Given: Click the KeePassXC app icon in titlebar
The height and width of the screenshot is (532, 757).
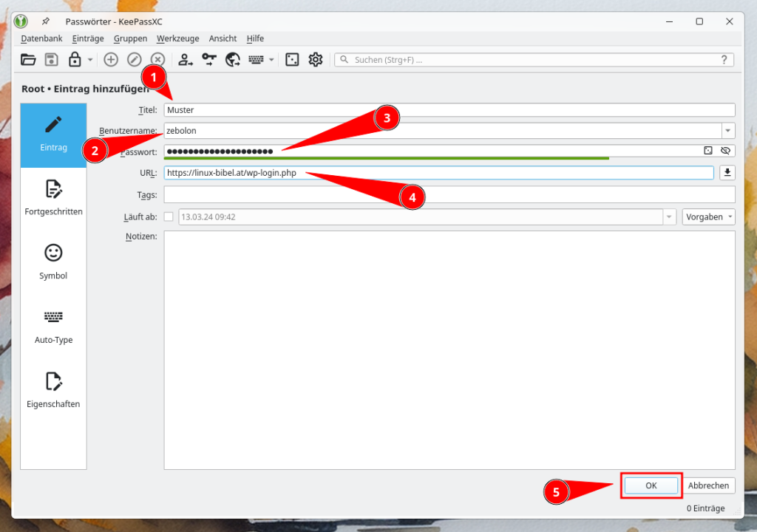Looking at the screenshot, I should point(21,21).
